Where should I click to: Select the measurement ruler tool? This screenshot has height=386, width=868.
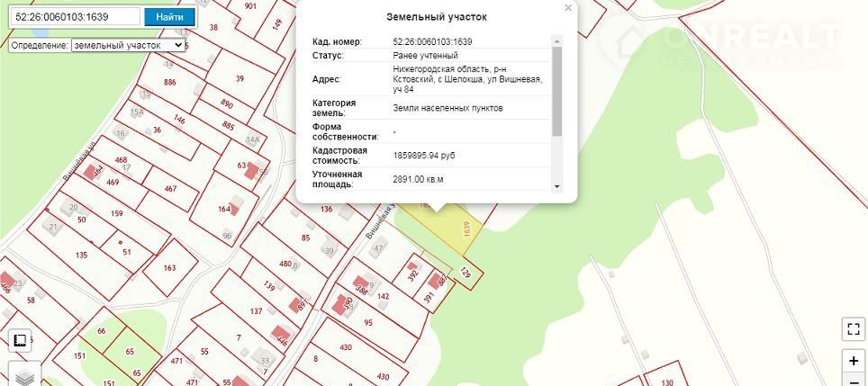click(x=20, y=341)
